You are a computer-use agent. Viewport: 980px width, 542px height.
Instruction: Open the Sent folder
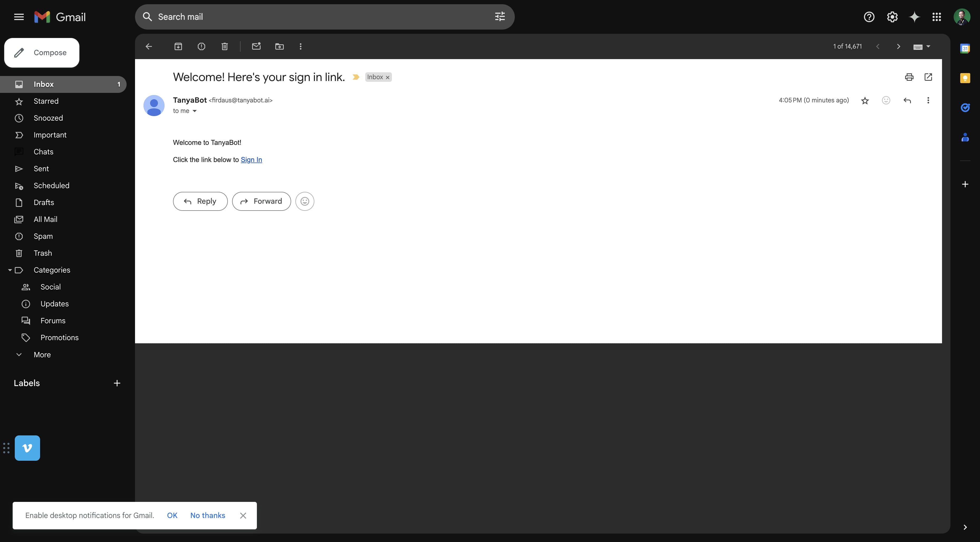tap(63, 169)
